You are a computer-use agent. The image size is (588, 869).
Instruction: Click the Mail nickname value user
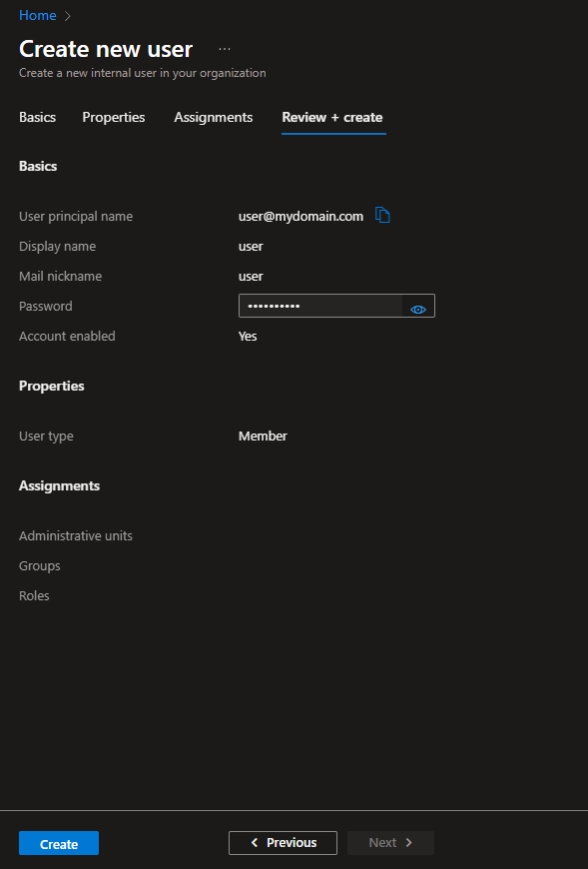pos(251,276)
